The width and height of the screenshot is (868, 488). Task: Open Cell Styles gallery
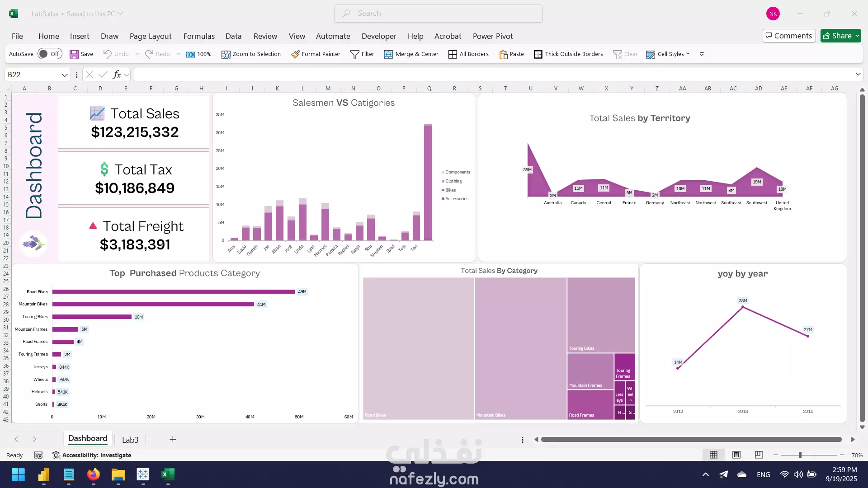[668, 54]
